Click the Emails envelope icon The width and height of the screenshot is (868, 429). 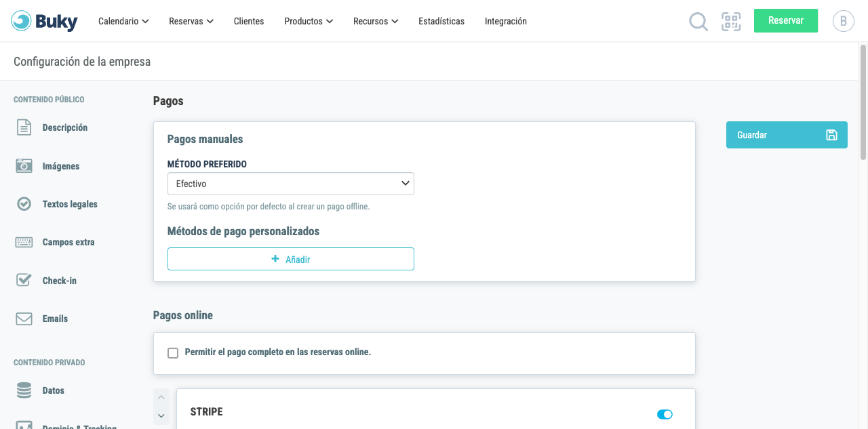tap(24, 319)
